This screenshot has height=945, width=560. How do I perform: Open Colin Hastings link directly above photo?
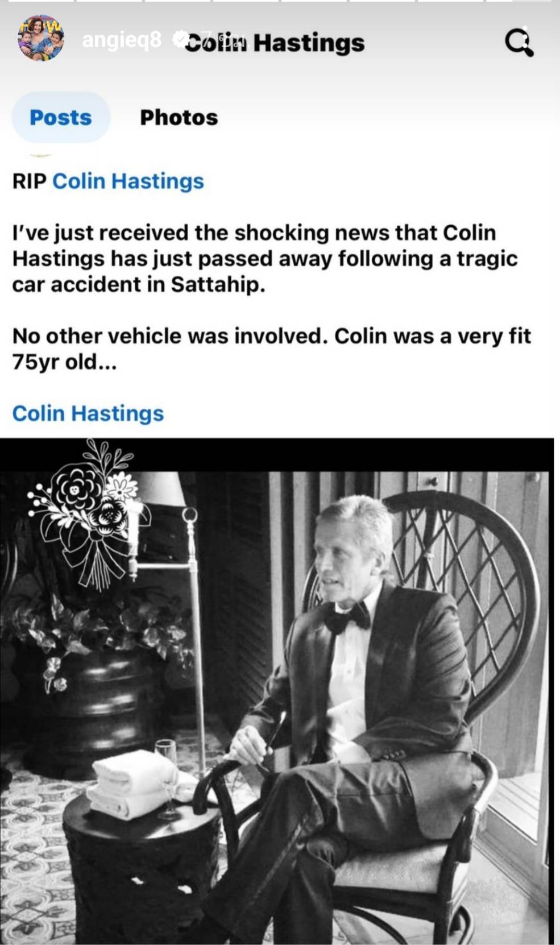pyautogui.click(x=88, y=413)
